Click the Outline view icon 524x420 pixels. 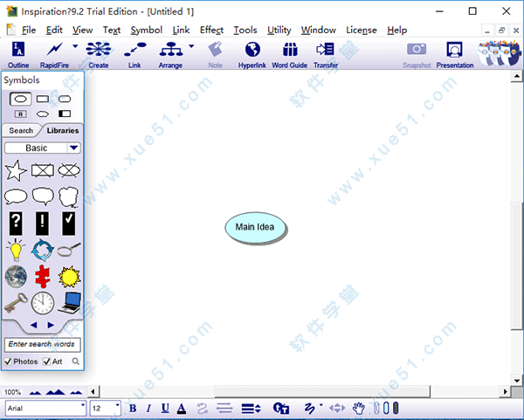pyautogui.click(x=18, y=52)
